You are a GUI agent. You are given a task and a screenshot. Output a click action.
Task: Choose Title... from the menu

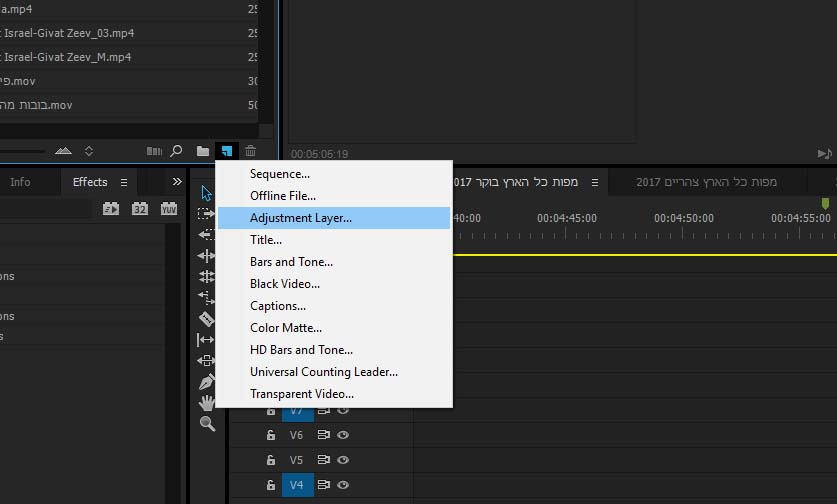click(x=334, y=240)
